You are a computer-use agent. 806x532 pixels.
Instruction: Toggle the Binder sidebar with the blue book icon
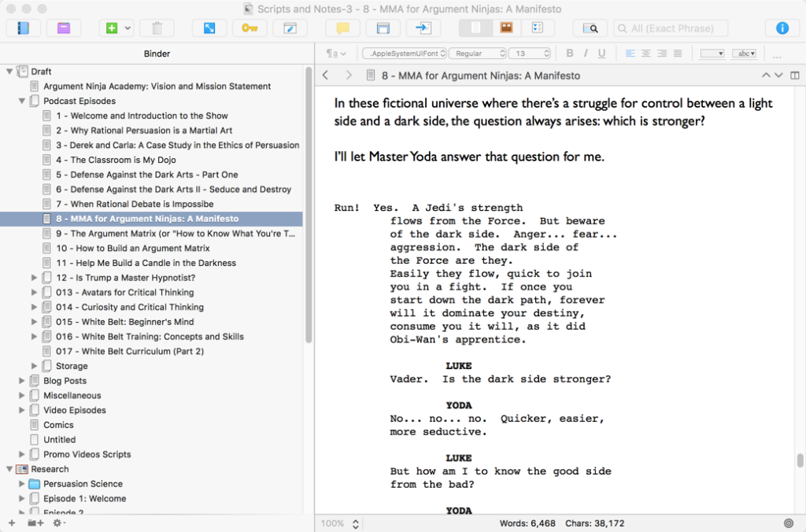[x=23, y=28]
